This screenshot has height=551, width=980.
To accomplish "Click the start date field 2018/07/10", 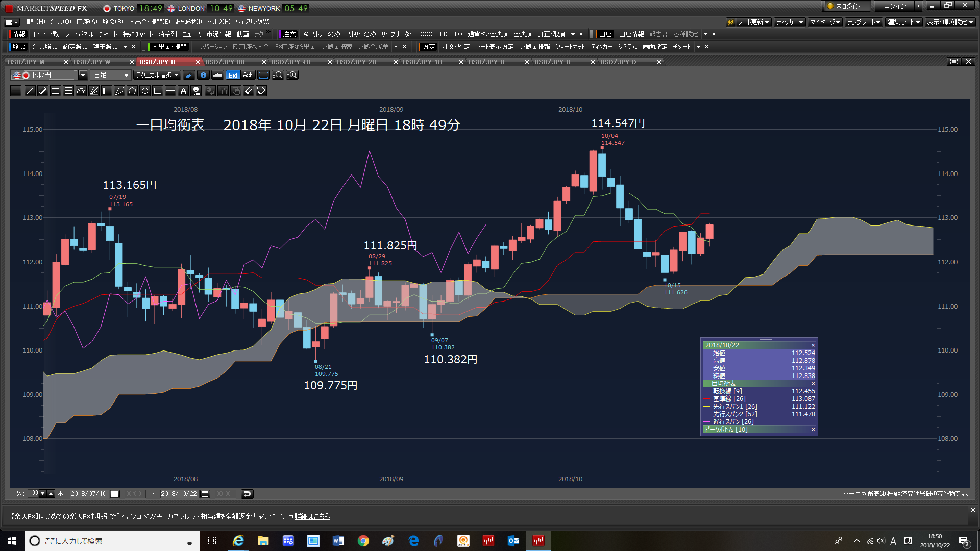I will (89, 494).
